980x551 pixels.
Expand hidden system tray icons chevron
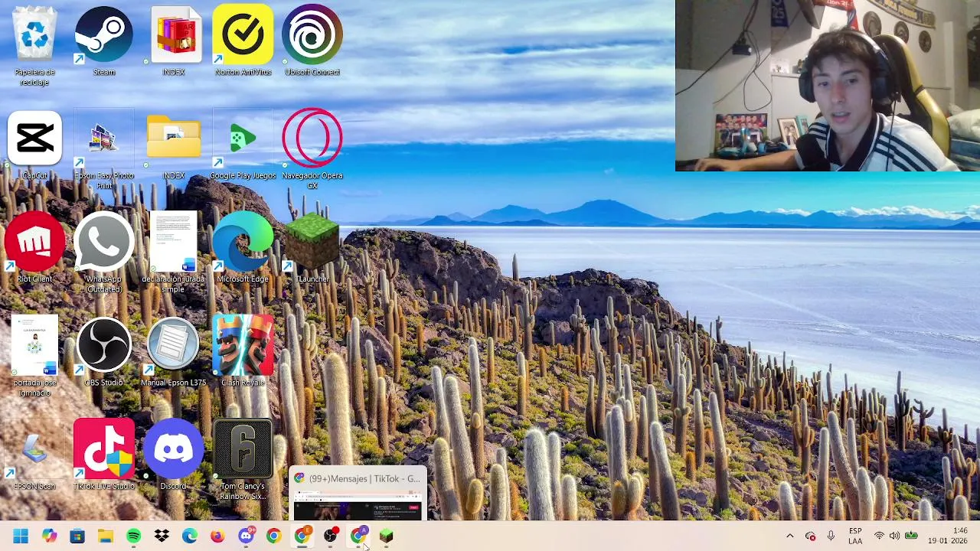pos(789,536)
